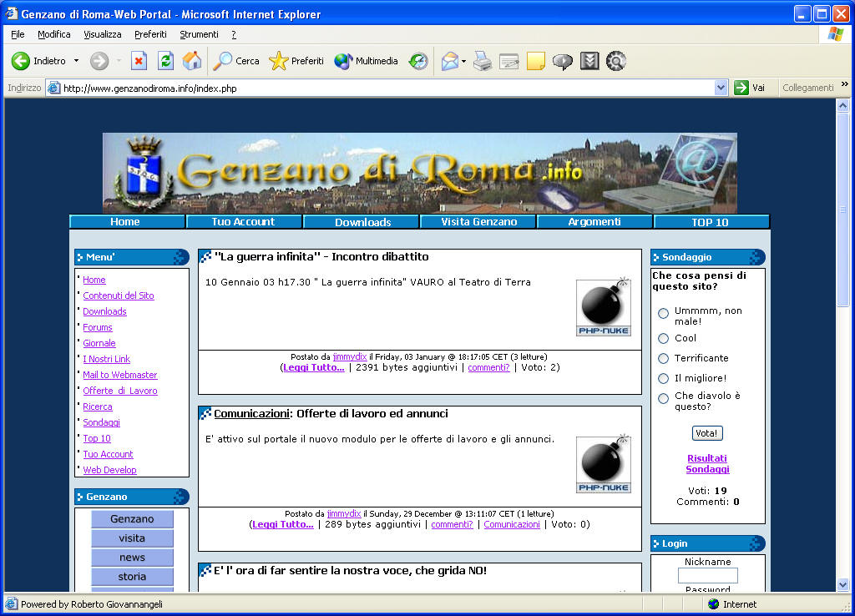Open the Preferiti menu in menu bar

[150, 34]
